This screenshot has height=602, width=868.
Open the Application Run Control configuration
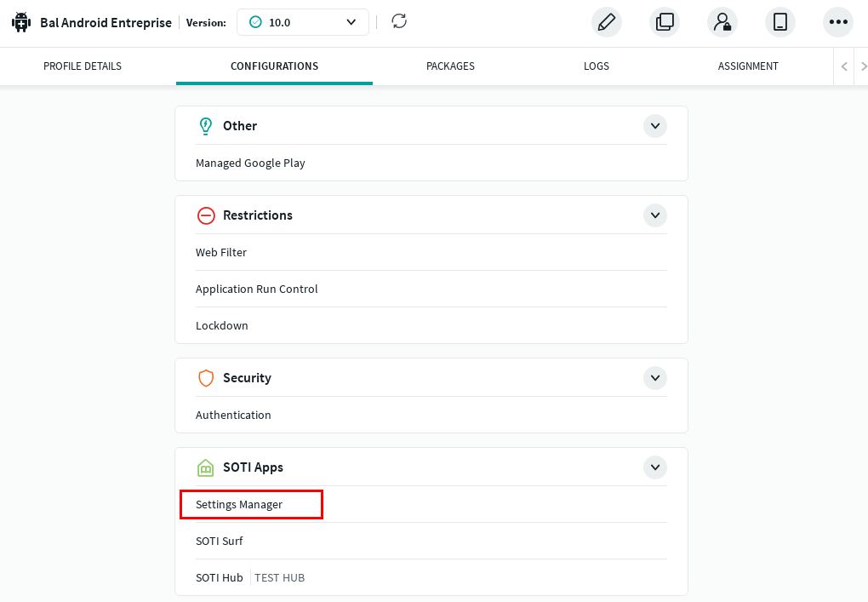click(x=256, y=290)
